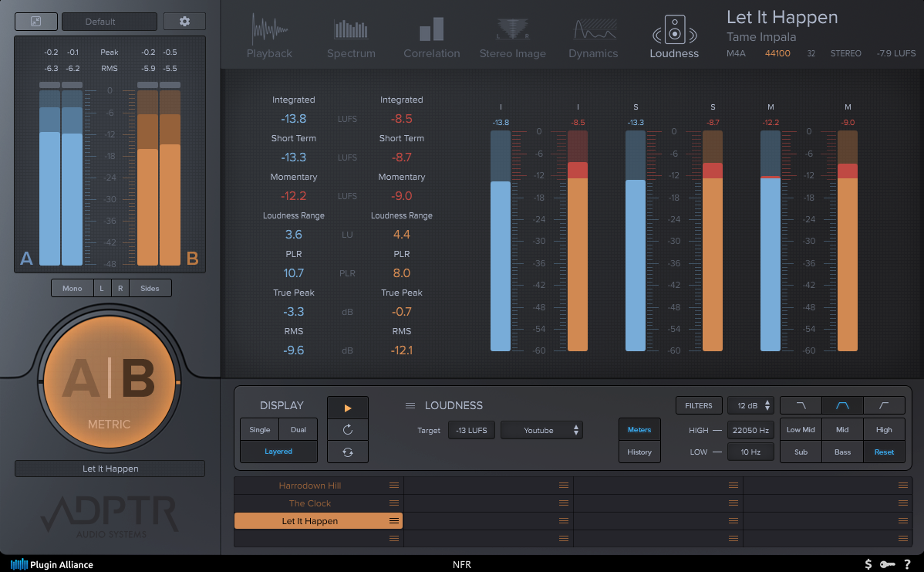Edit the LOW 10 Hz field
Image resolution: width=924 pixels, height=572 pixels.
[x=750, y=452]
